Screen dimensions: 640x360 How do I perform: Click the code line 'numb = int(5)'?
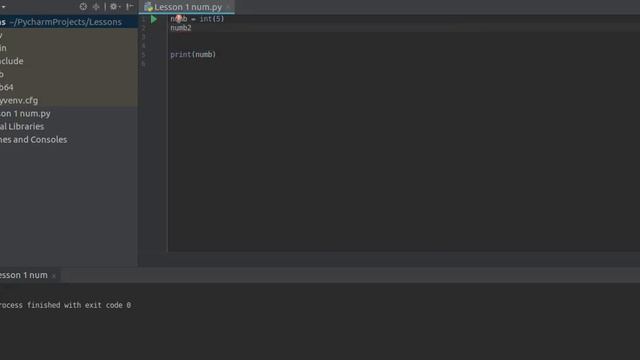pyautogui.click(x=197, y=19)
